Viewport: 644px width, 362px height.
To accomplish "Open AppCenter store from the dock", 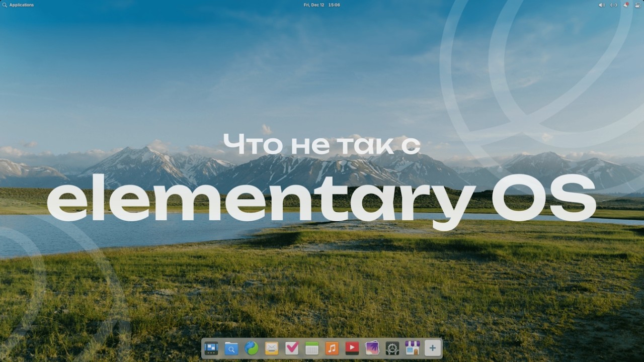I will coord(413,348).
